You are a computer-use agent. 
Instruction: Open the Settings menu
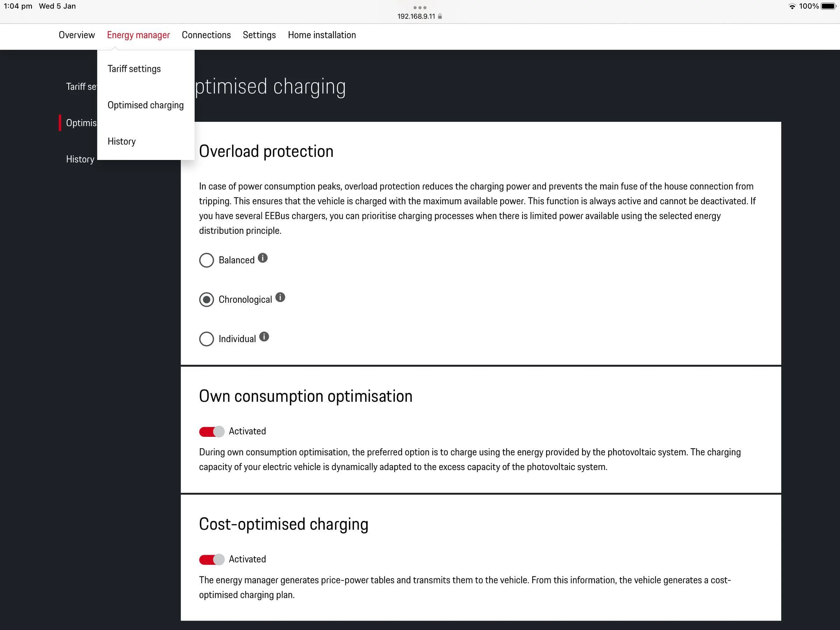(259, 35)
